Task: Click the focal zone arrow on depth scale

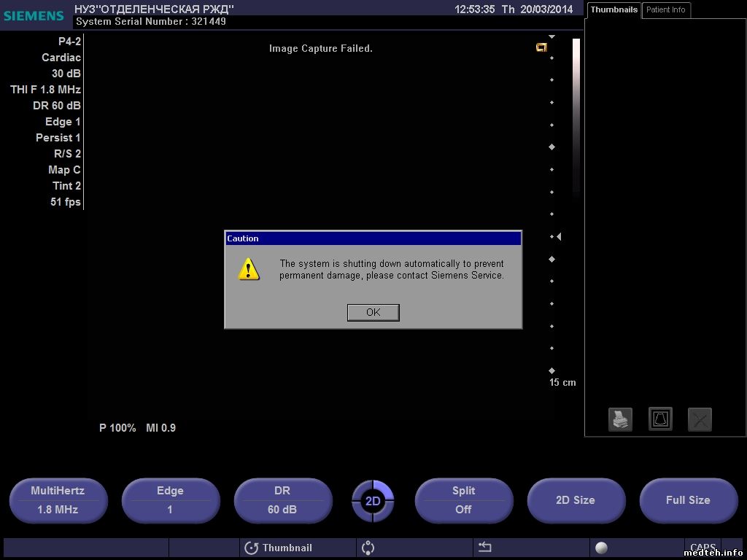Action: [559, 237]
